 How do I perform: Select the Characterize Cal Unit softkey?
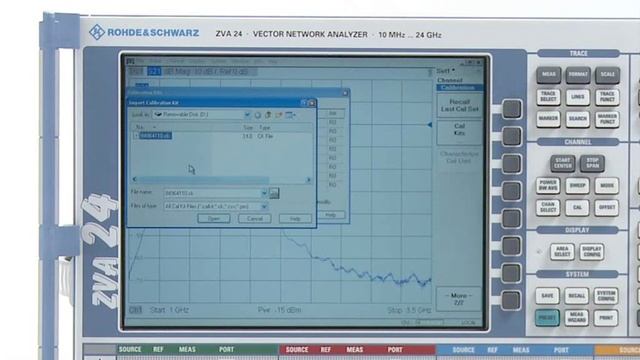point(459,157)
